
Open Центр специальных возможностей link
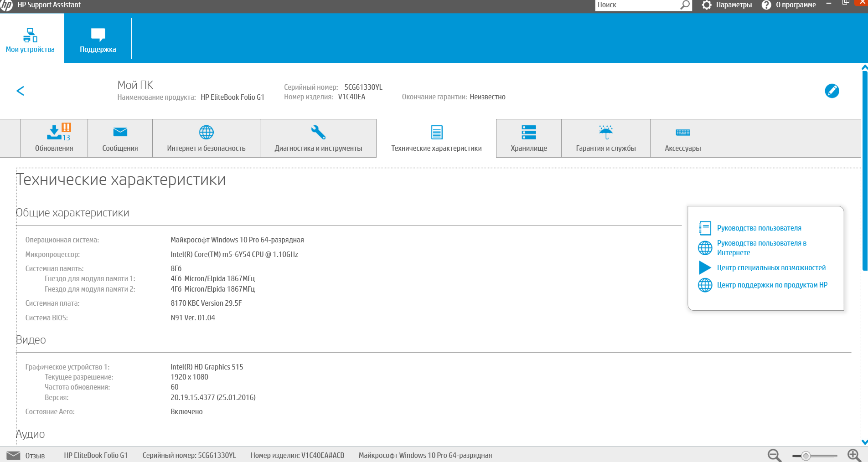click(x=771, y=267)
